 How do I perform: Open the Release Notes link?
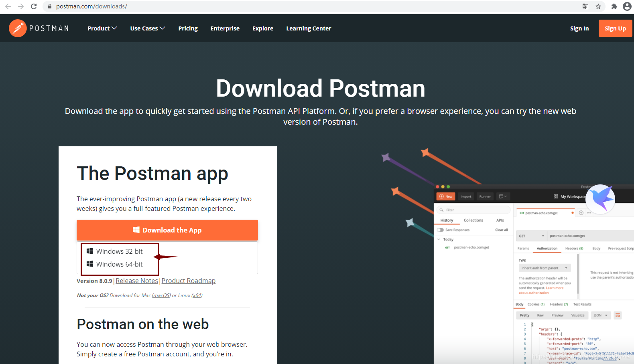point(137,281)
